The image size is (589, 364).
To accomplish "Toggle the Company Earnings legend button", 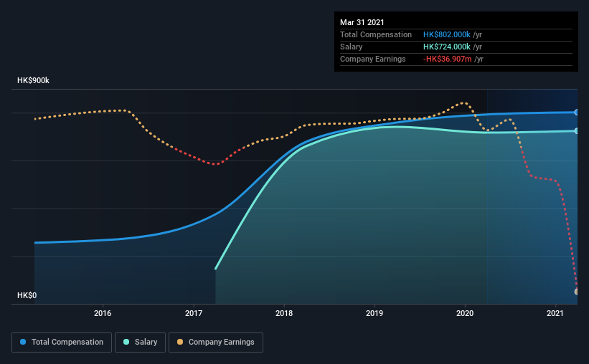I will 216,343.
